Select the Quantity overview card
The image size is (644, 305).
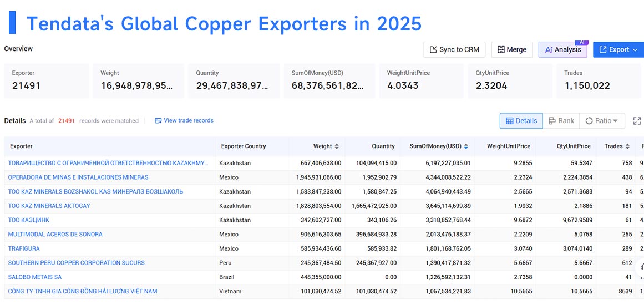pos(234,80)
